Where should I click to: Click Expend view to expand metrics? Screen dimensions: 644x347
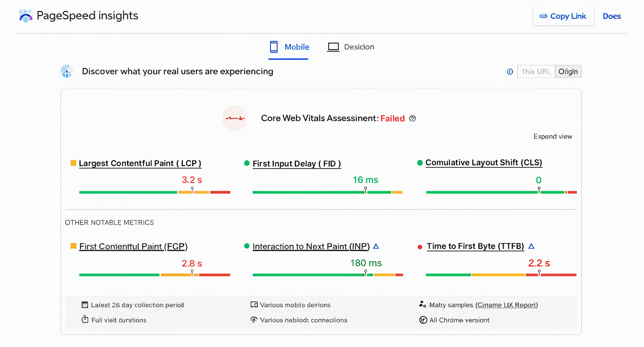pyautogui.click(x=553, y=137)
